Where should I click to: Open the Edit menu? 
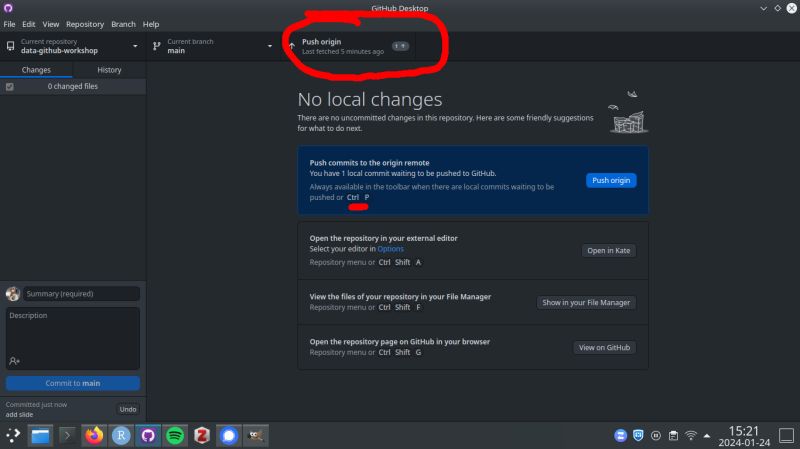coord(29,24)
